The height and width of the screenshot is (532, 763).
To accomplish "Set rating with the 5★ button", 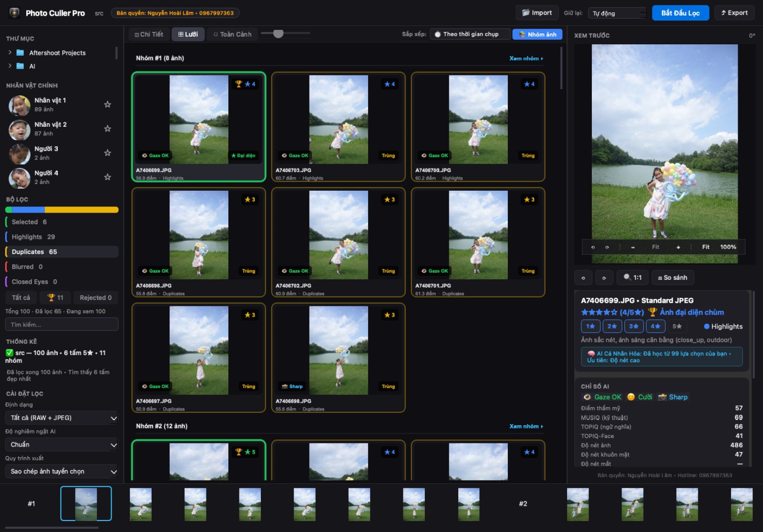I will tap(677, 327).
